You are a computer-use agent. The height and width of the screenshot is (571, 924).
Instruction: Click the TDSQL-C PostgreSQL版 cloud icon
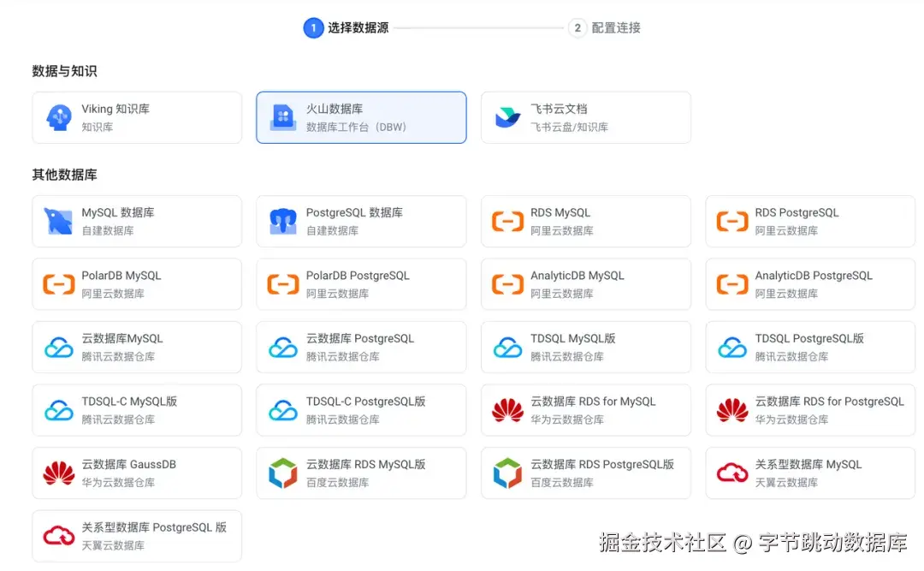click(x=283, y=410)
